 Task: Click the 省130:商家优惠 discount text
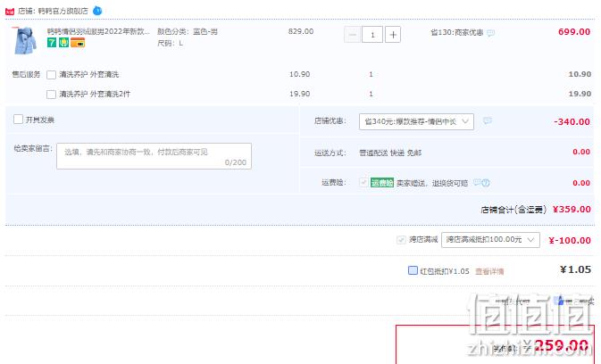(x=457, y=32)
